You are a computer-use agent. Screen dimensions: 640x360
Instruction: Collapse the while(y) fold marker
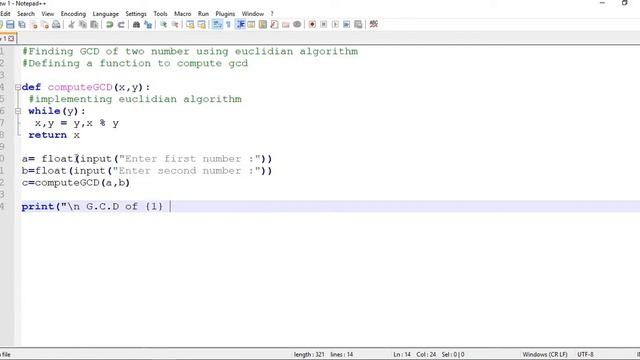tap(18, 111)
